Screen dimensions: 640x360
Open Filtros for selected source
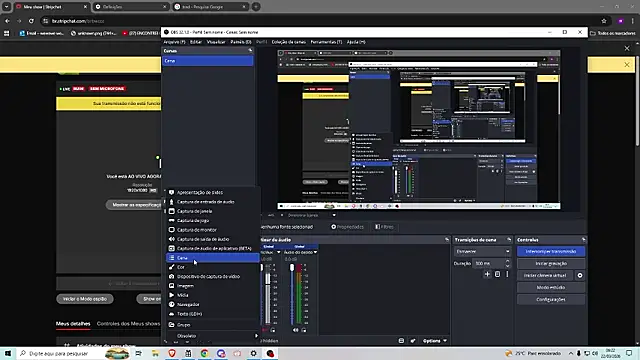(x=384, y=227)
